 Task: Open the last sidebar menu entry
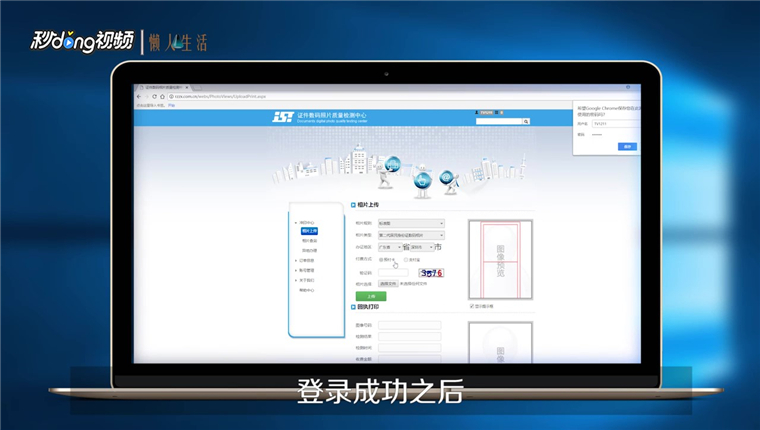pos(306,290)
